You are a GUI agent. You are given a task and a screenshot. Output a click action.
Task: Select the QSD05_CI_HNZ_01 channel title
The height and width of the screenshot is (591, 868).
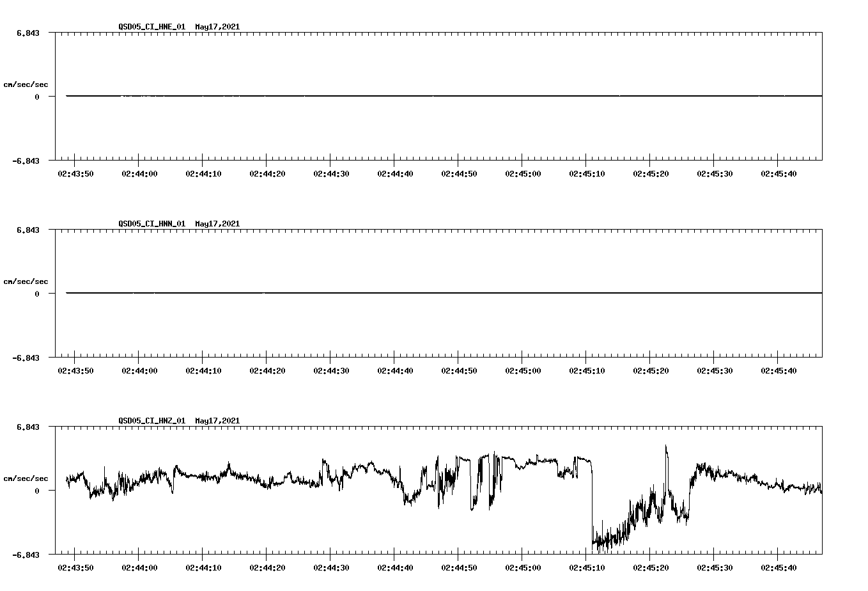tap(150, 421)
